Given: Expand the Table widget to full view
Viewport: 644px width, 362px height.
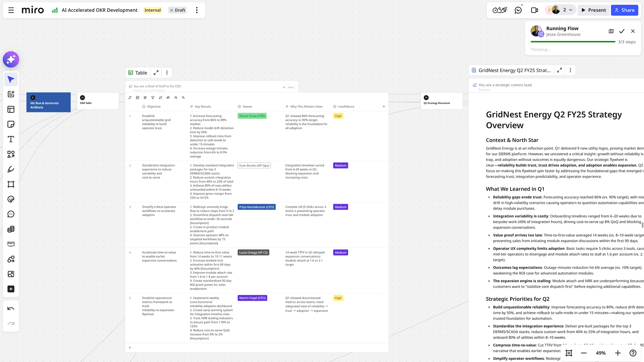Looking at the screenshot, I should coord(156,73).
